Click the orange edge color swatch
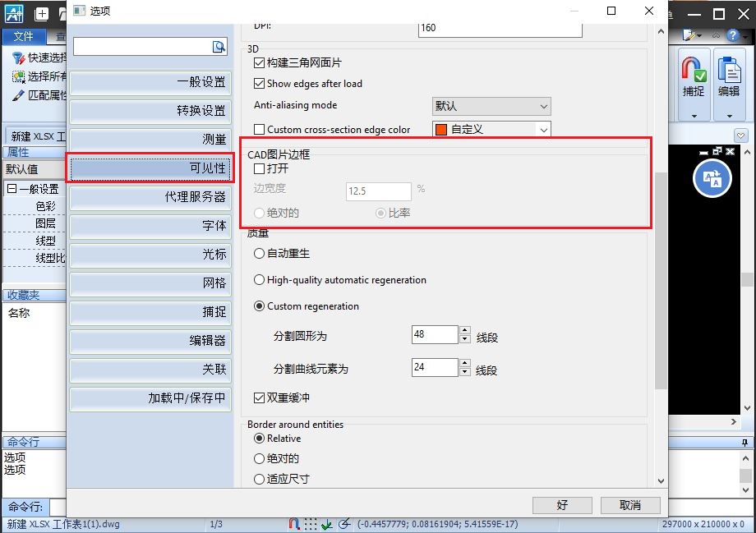Viewport: 756px width, 533px height. coord(440,130)
